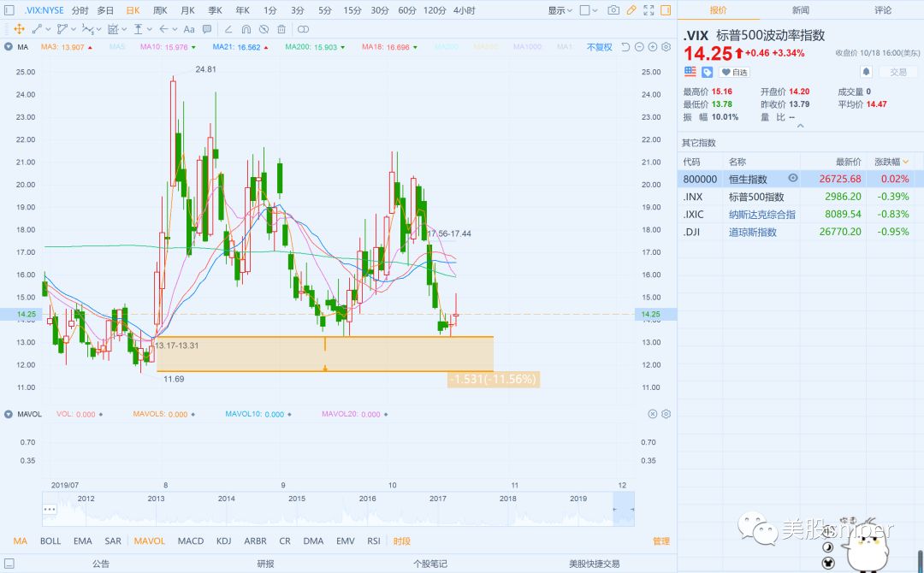The height and width of the screenshot is (573, 924).
Task: Take a chart screenshot with camera icon
Action: (x=613, y=10)
